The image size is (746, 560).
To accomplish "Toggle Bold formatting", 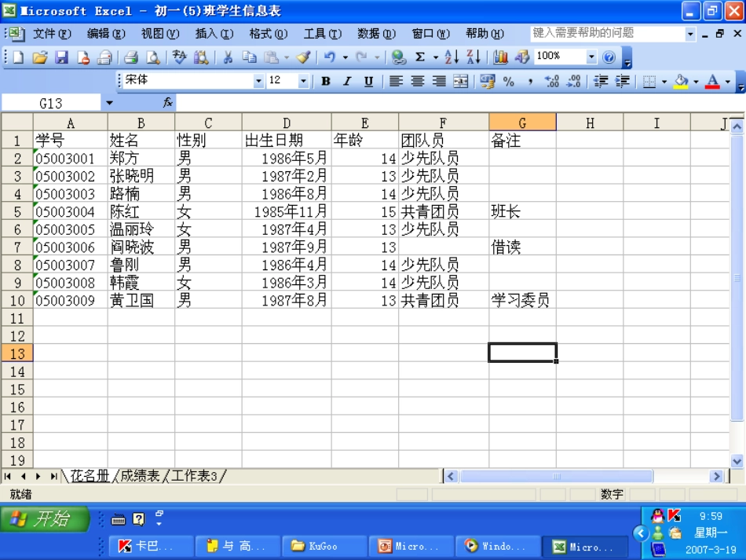I will [x=326, y=82].
